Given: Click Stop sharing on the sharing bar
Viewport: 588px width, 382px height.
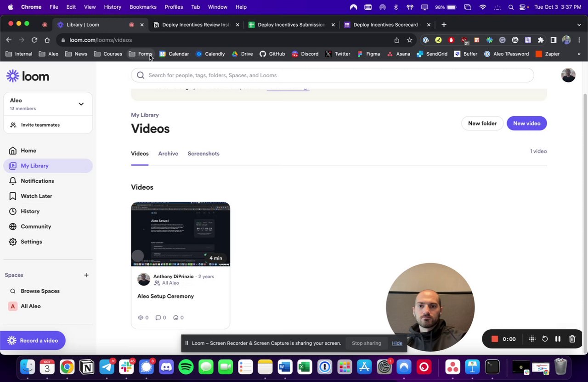Looking at the screenshot, I should pyautogui.click(x=367, y=343).
